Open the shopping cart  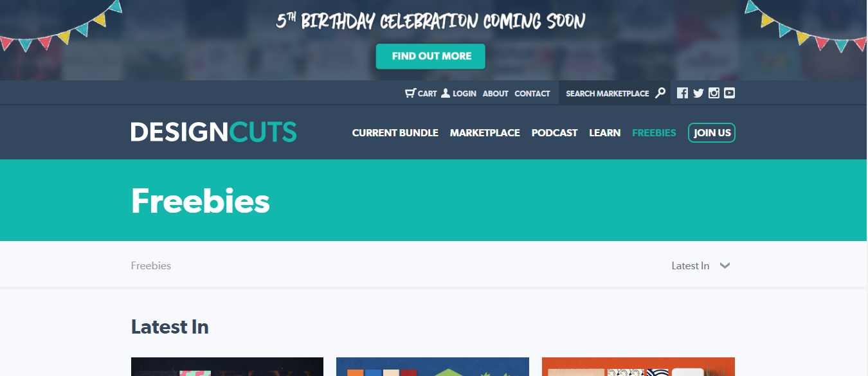coord(420,93)
